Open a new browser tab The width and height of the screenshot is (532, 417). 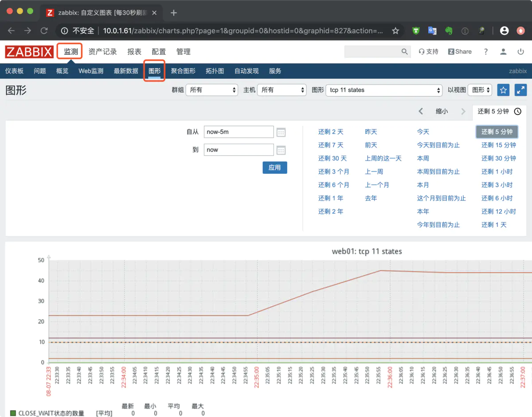(174, 13)
